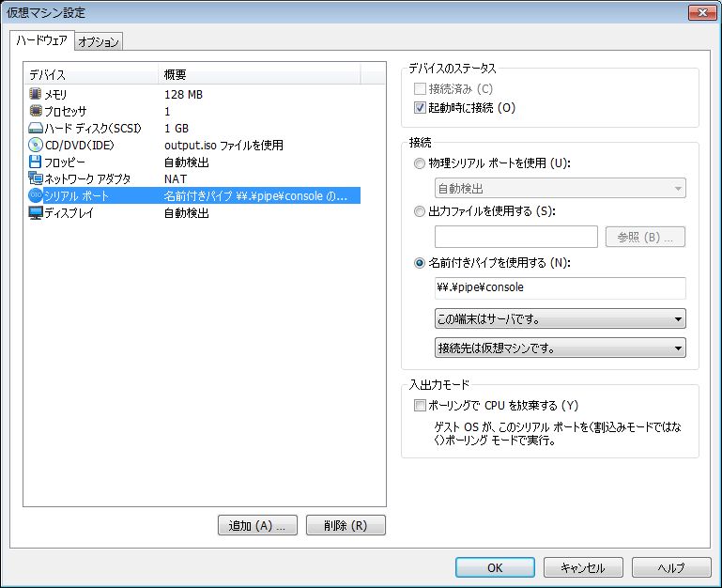Click the デバイス column header
Screen dimensions: 722x588
(91, 74)
